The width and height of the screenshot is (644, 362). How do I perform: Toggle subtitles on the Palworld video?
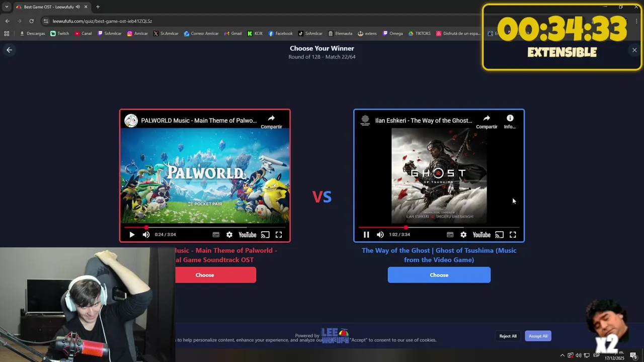[x=216, y=235]
